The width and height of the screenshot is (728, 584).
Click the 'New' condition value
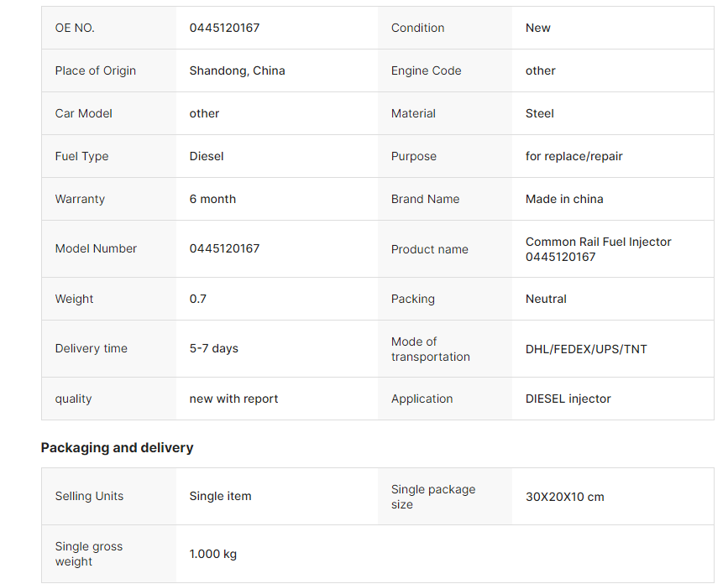[x=537, y=28]
